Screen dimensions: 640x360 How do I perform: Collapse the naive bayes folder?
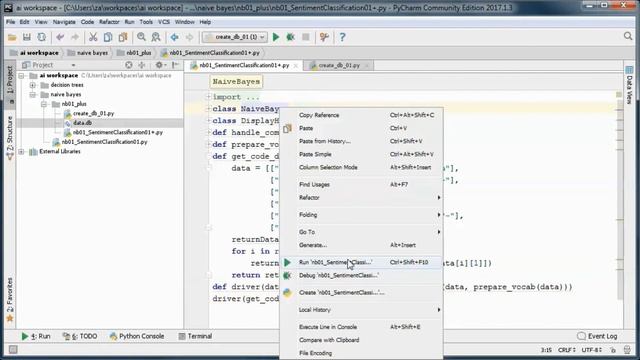33,95
